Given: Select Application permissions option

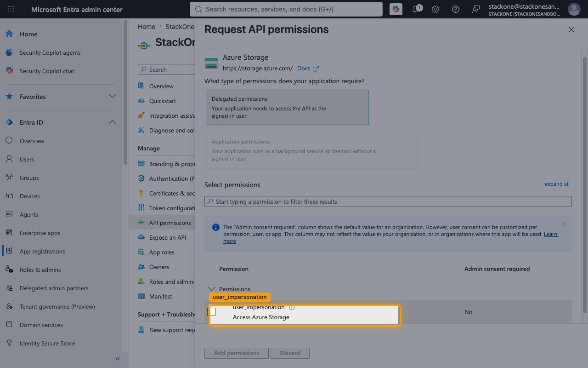Looking at the screenshot, I should click(x=312, y=150).
